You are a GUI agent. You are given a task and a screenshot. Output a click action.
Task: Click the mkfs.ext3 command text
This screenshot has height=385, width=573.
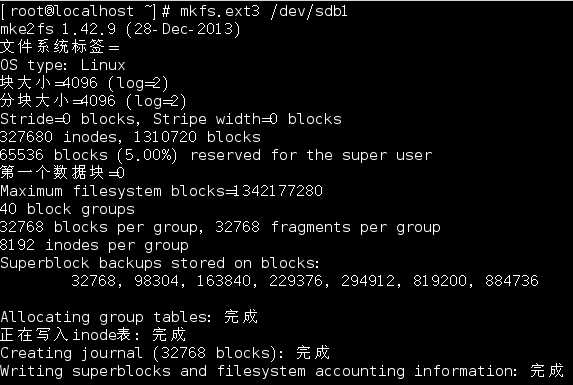click(220, 11)
